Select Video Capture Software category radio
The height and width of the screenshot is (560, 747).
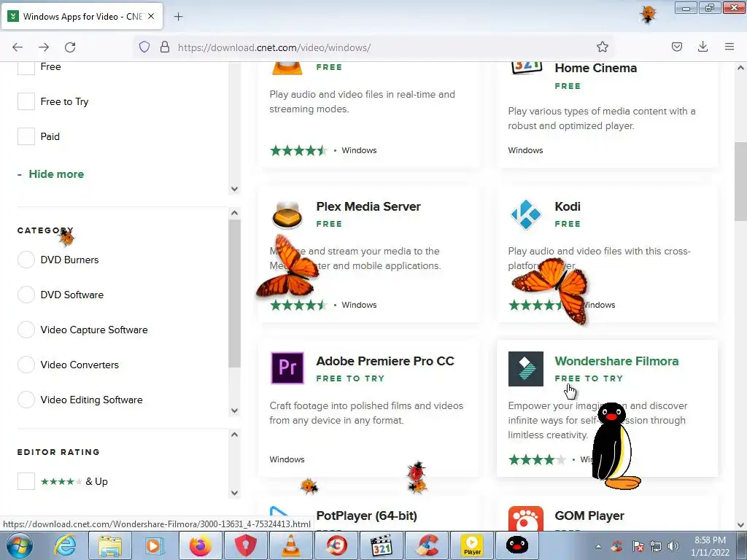[26, 330]
